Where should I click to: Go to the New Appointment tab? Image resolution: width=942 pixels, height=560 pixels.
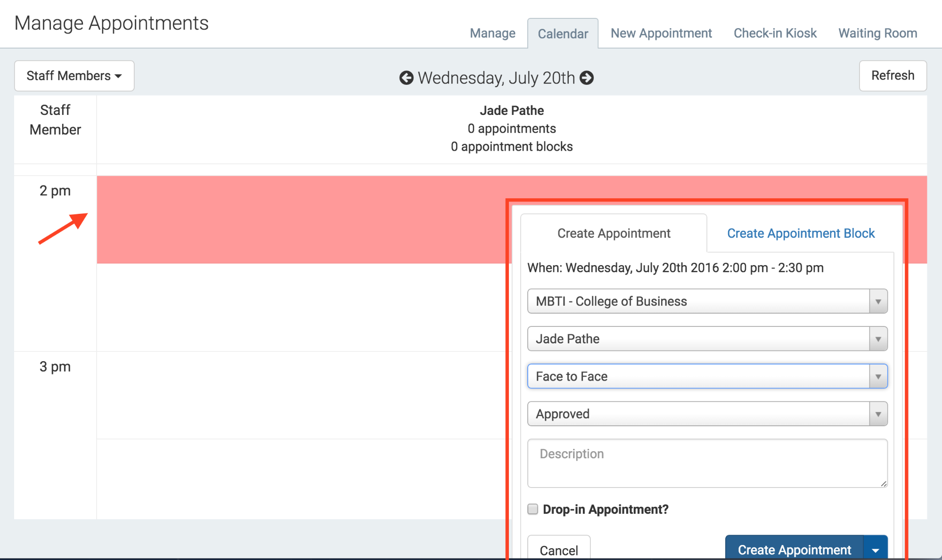coord(661,33)
